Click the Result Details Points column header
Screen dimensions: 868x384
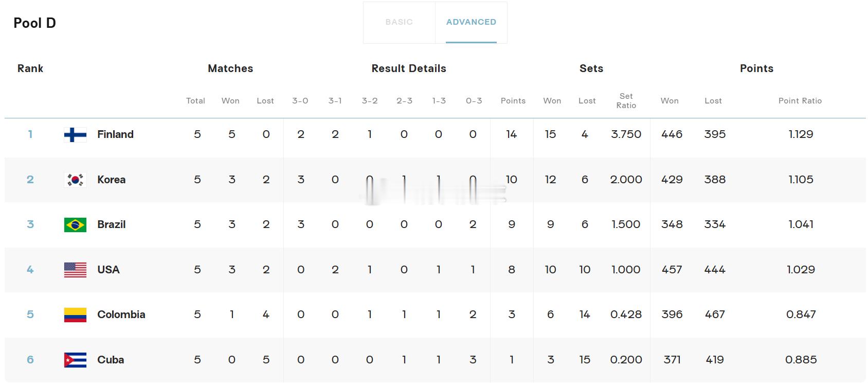[513, 101]
